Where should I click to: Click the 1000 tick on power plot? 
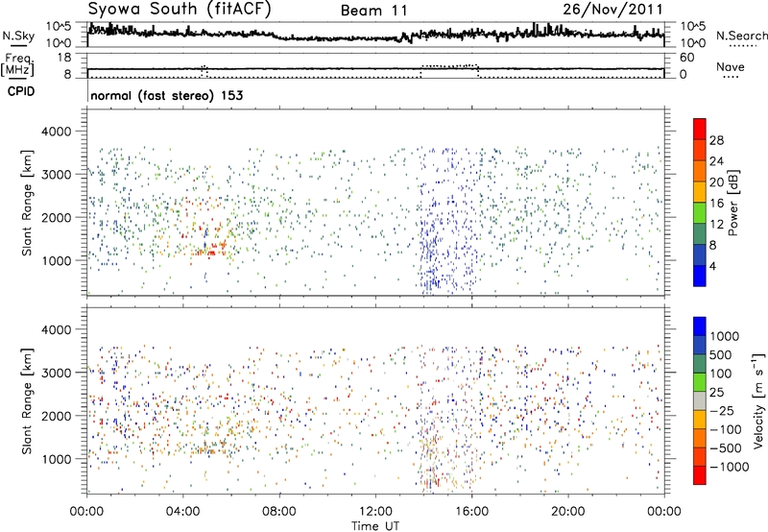56,260
